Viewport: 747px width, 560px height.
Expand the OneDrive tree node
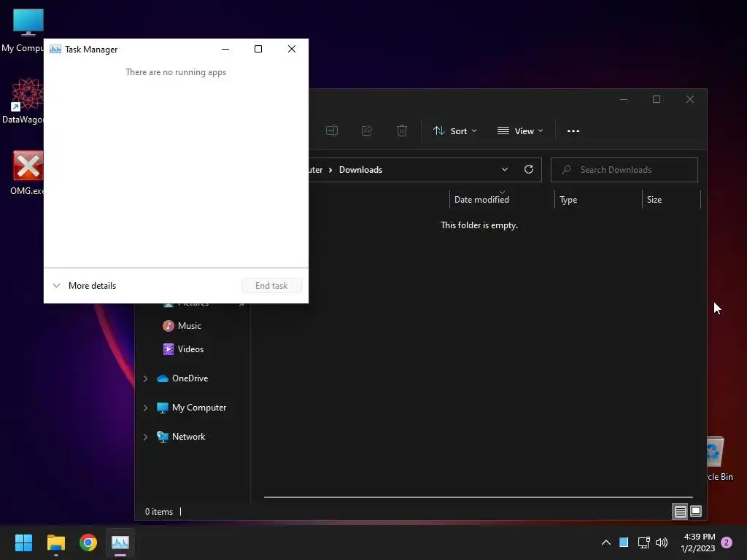(x=146, y=378)
